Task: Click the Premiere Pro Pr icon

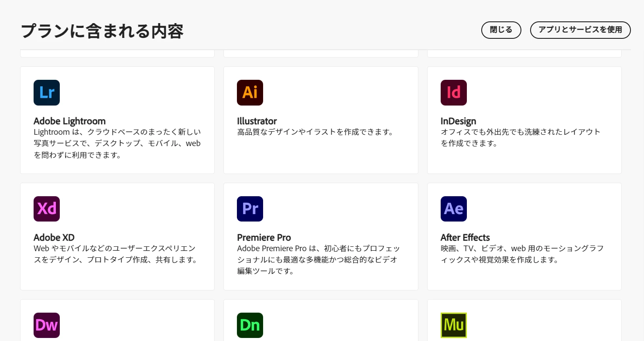Action: point(250,209)
